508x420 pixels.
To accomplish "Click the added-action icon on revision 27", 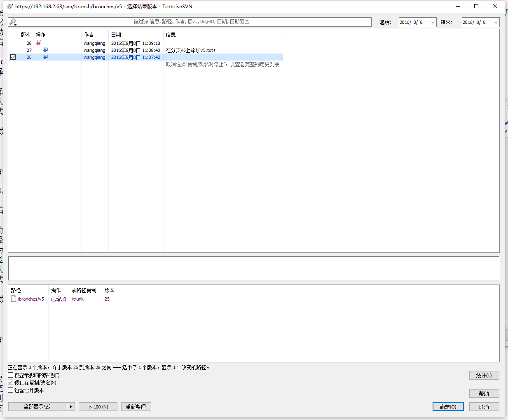I will tap(45, 50).
